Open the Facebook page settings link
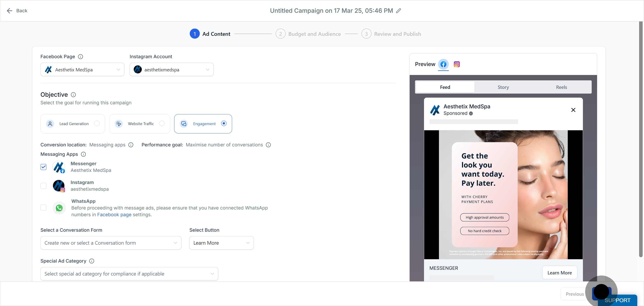Image resolution: width=644 pixels, height=306 pixels. 114,215
